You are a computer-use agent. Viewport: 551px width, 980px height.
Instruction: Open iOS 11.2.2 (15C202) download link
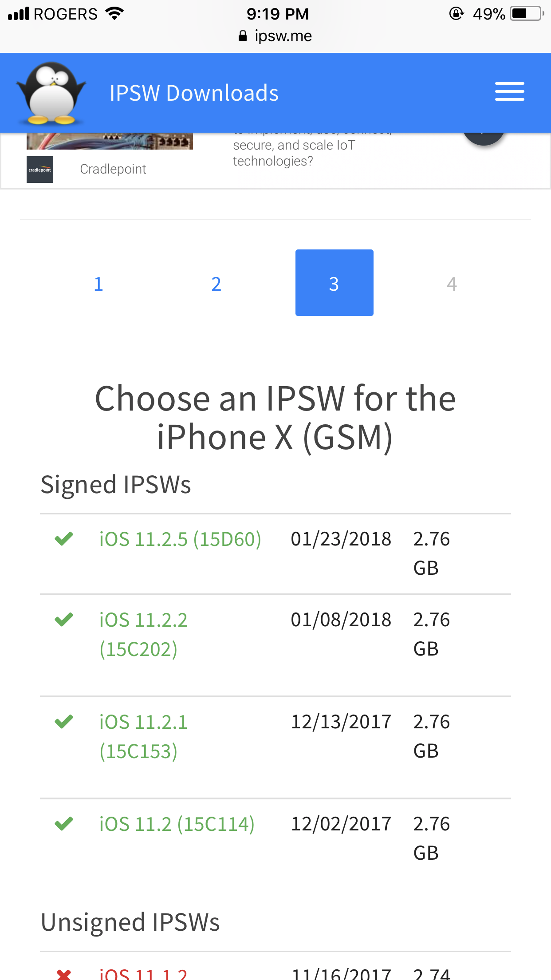pyautogui.click(x=143, y=634)
